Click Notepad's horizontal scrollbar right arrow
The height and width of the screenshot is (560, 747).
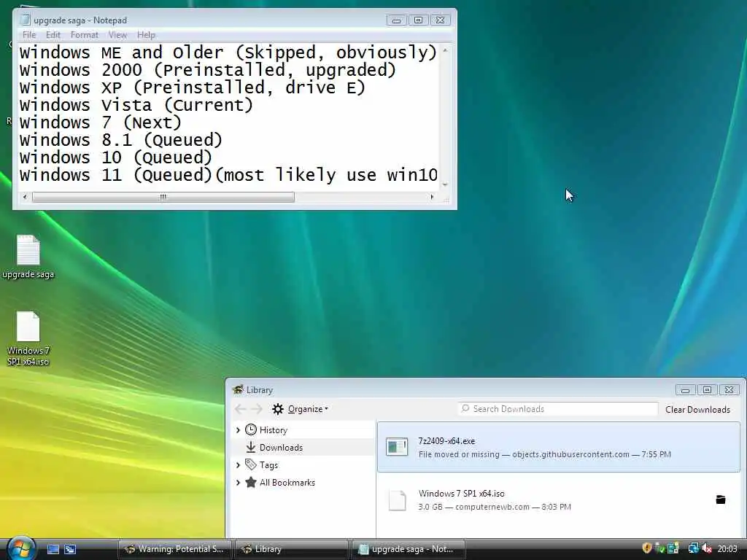point(432,197)
